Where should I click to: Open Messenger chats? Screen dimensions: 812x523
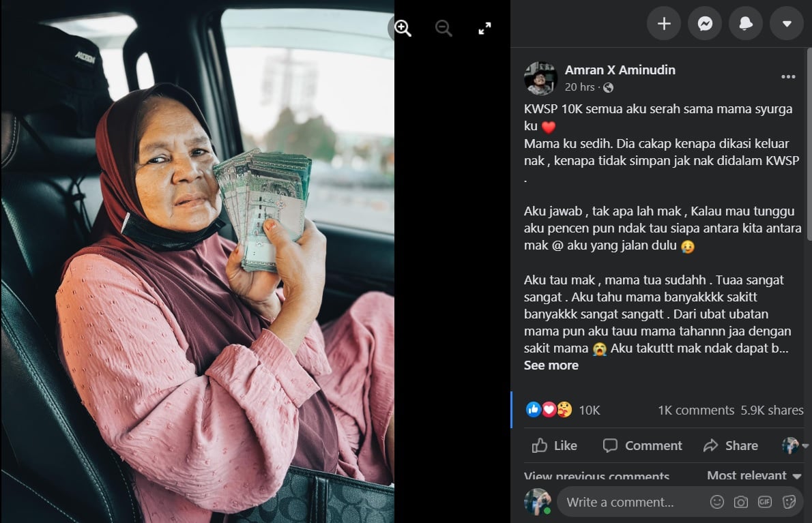705,23
